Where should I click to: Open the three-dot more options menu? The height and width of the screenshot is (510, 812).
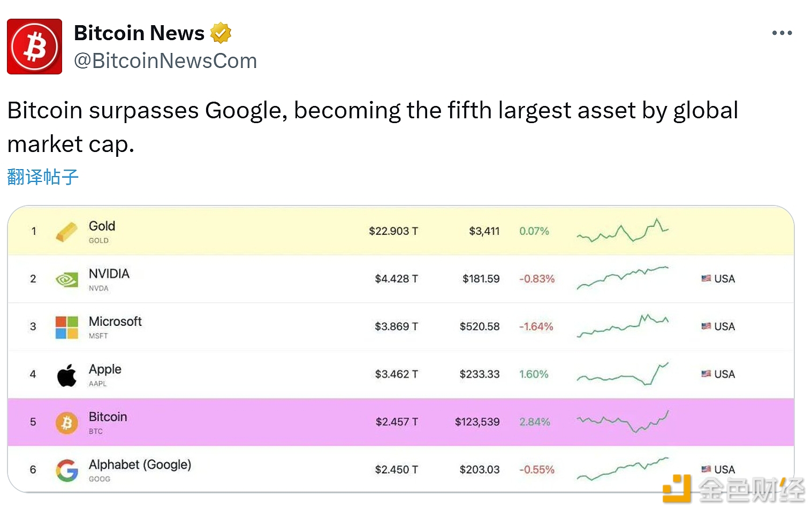(781, 33)
